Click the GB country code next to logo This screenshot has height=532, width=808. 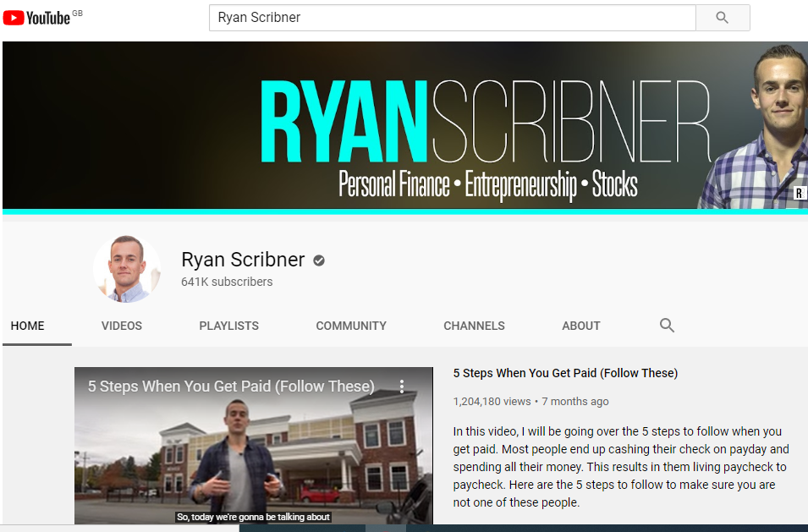tap(77, 13)
